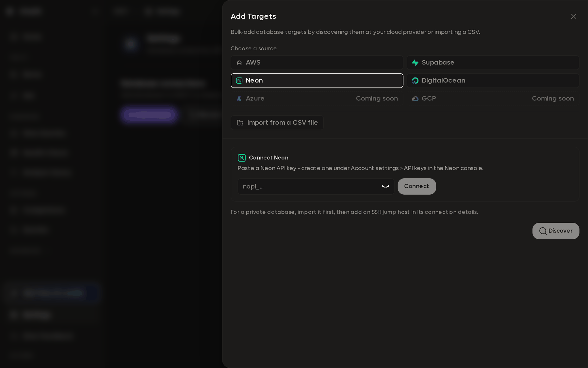Select AWS as the source

tap(317, 62)
